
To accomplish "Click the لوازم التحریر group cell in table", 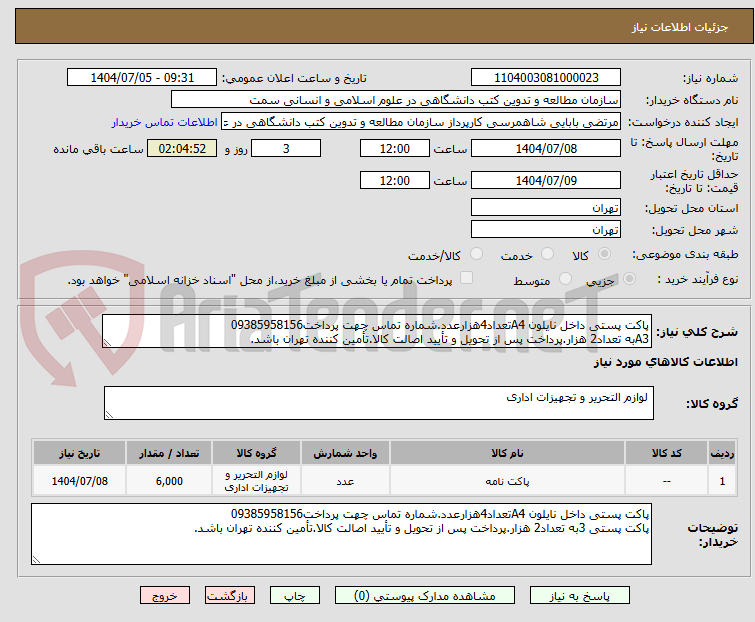I will click(x=257, y=480).
